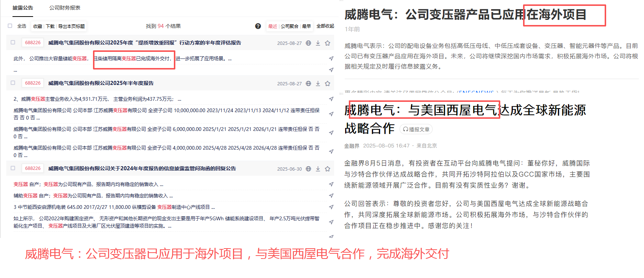Switch to 公司财务报表 tab
This screenshot has height=278, width=644.
(x=65, y=8)
